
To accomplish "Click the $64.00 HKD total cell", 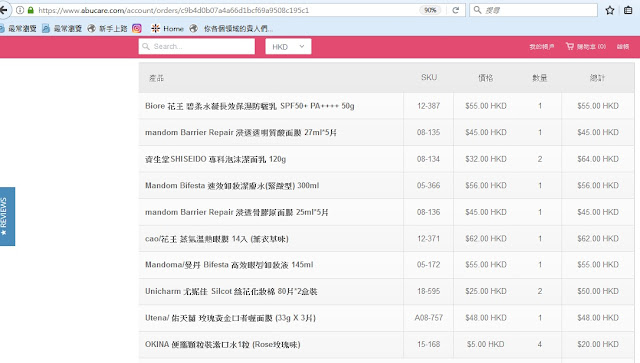I will 598,159.
